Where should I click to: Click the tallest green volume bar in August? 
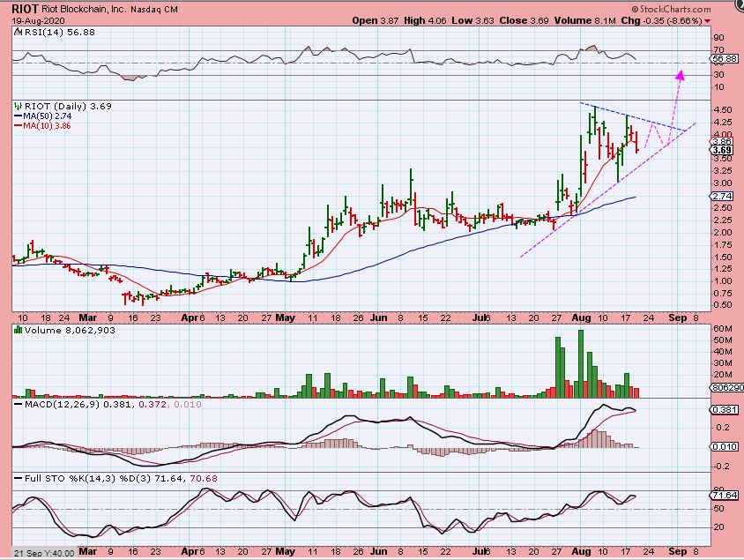[x=581, y=363]
